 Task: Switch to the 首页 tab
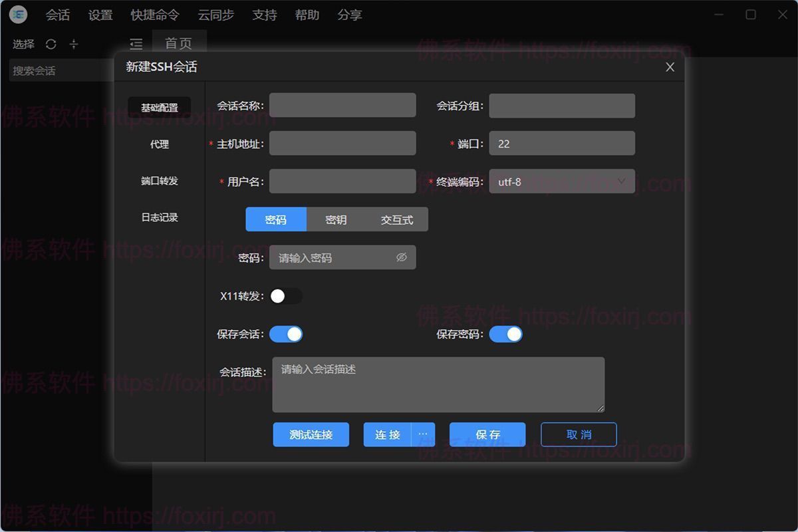tap(178, 44)
